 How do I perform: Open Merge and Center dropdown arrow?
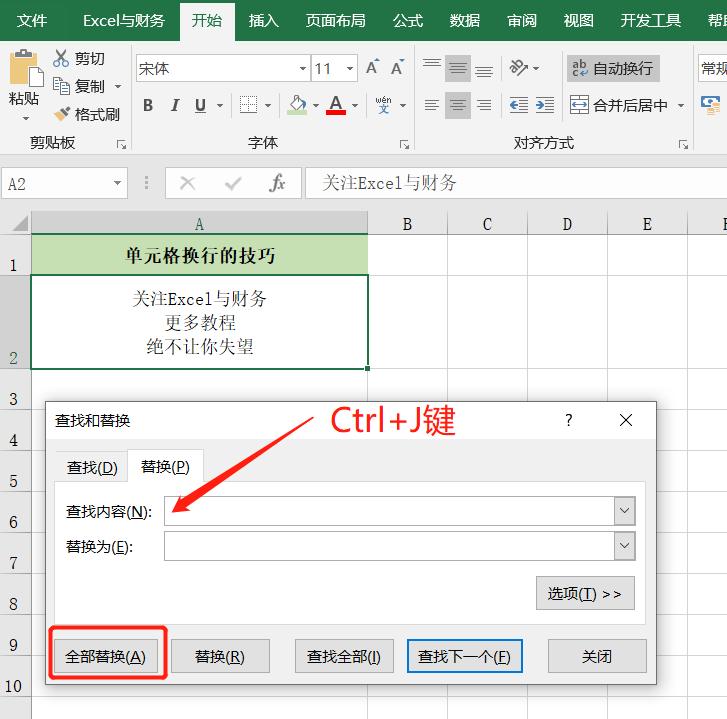pyautogui.click(x=681, y=106)
